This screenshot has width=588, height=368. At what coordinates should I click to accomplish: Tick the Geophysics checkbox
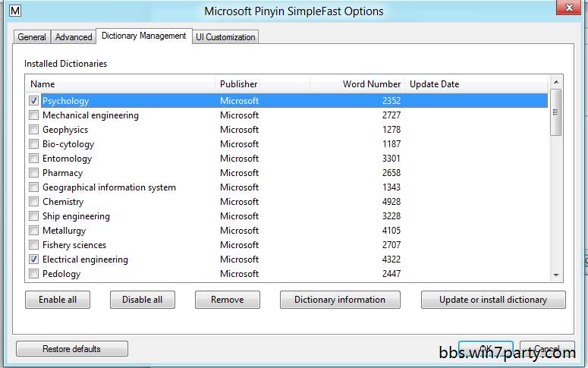(33, 130)
